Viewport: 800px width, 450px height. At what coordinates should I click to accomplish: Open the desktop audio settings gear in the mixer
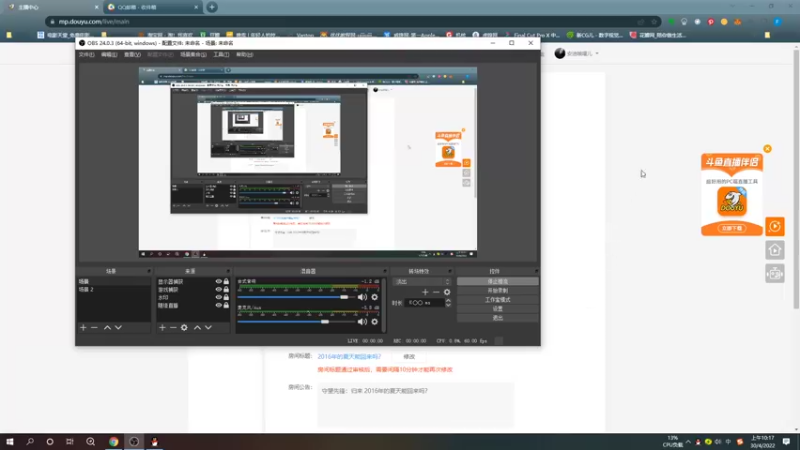pos(374,297)
